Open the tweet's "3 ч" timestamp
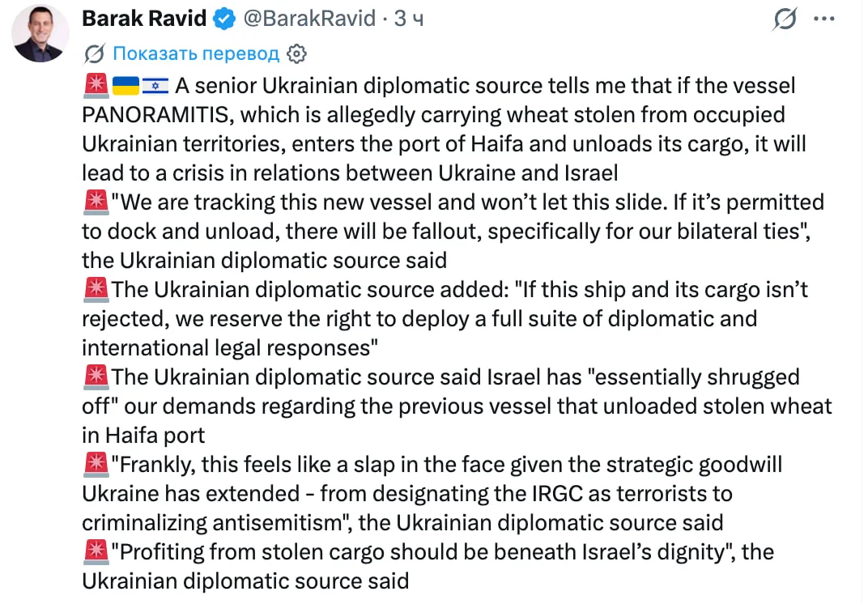The width and height of the screenshot is (868, 604). [409, 18]
